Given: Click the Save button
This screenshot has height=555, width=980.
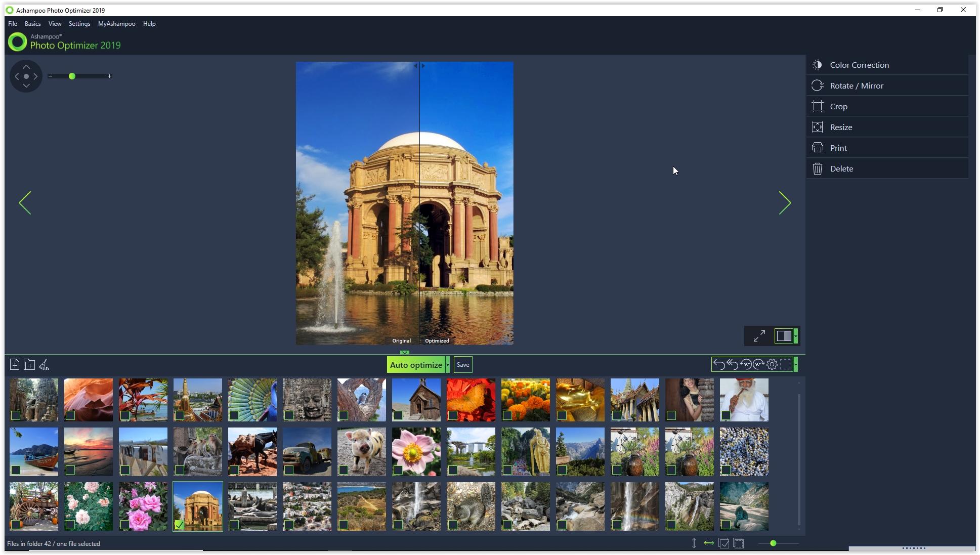Looking at the screenshot, I should (463, 365).
